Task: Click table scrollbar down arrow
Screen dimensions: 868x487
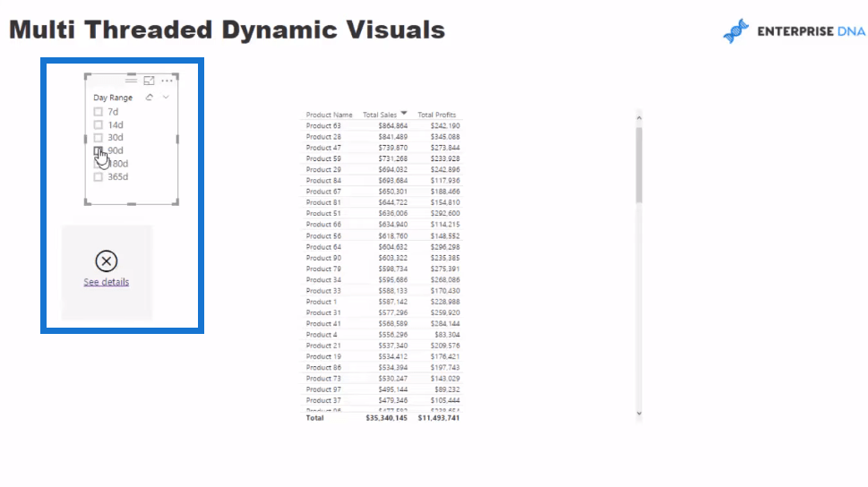Action: [x=639, y=414]
